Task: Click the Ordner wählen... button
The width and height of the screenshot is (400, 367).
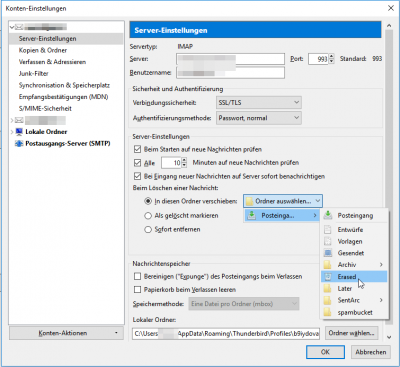Action: (351, 333)
